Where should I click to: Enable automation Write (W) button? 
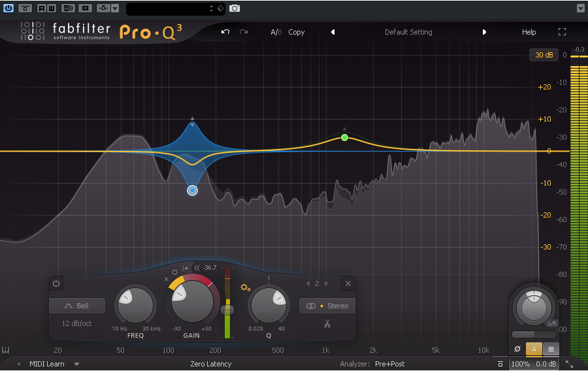pyautogui.click(x=52, y=8)
